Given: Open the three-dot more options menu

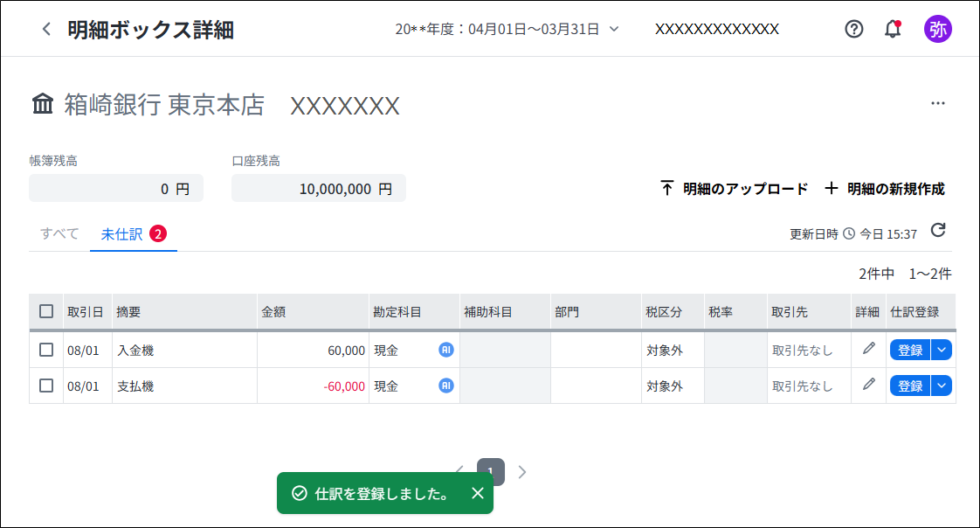Looking at the screenshot, I should (x=937, y=103).
